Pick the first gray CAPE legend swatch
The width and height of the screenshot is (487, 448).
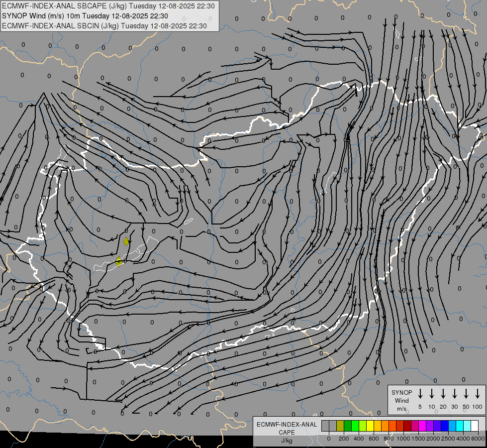click(x=325, y=426)
